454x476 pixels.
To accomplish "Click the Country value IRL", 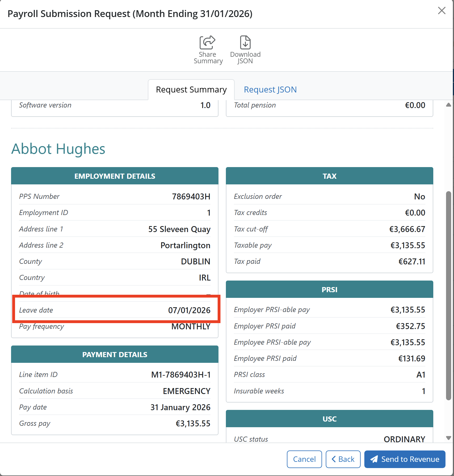I will point(205,277).
